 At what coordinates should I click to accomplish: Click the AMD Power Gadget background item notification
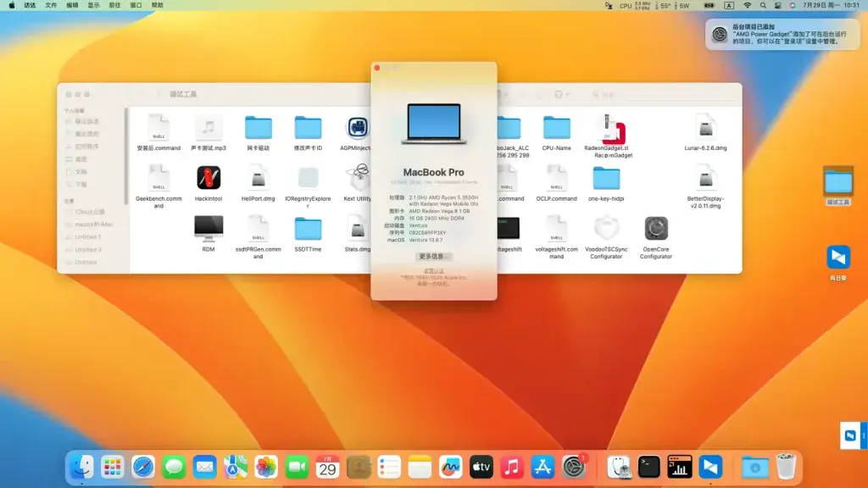tap(782, 34)
